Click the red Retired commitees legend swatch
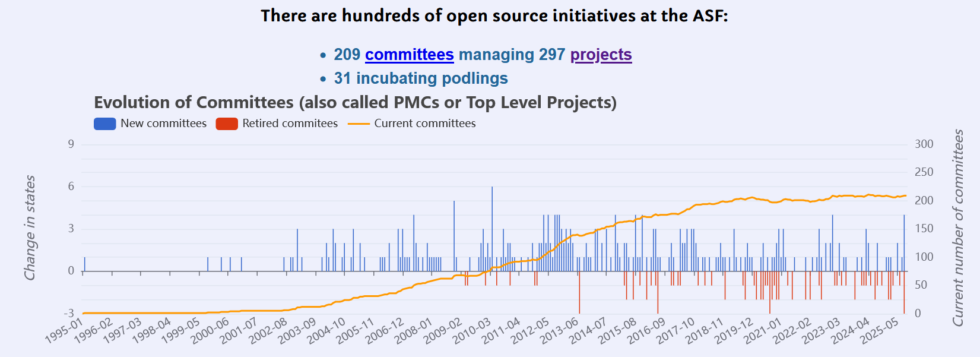 (227, 124)
